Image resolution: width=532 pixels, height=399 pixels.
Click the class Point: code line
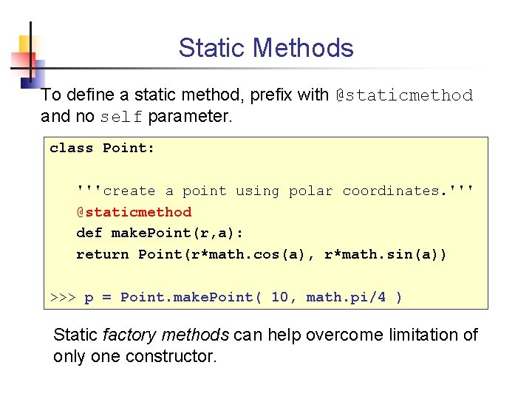[102, 149]
